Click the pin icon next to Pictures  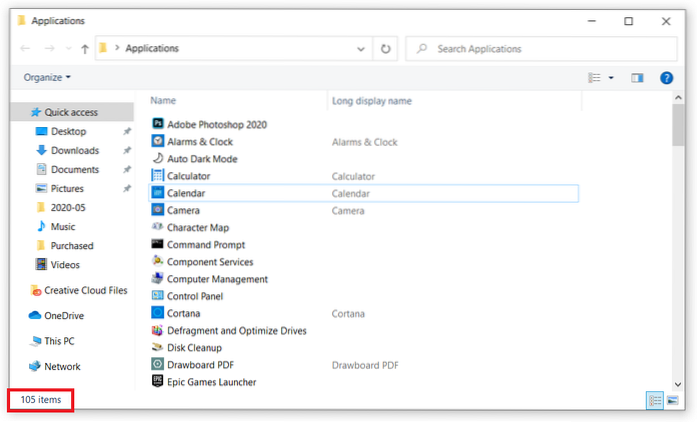[127, 189]
